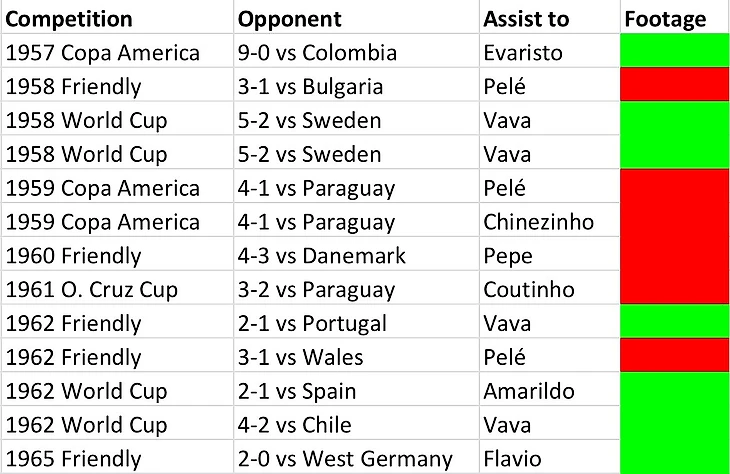The width and height of the screenshot is (730, 474).
Task: Click red Footage cell in Bulgaria row
Action: (675, 86)
